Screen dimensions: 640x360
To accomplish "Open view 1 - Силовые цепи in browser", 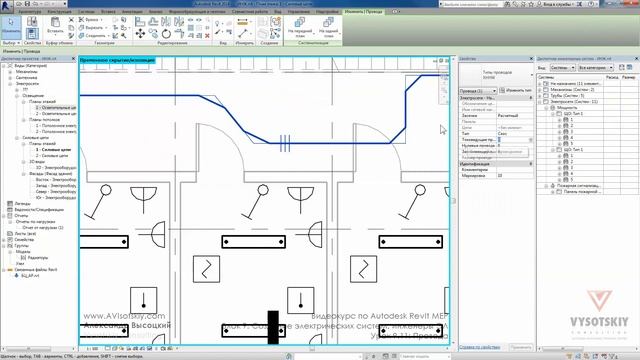I will (53, 150).
